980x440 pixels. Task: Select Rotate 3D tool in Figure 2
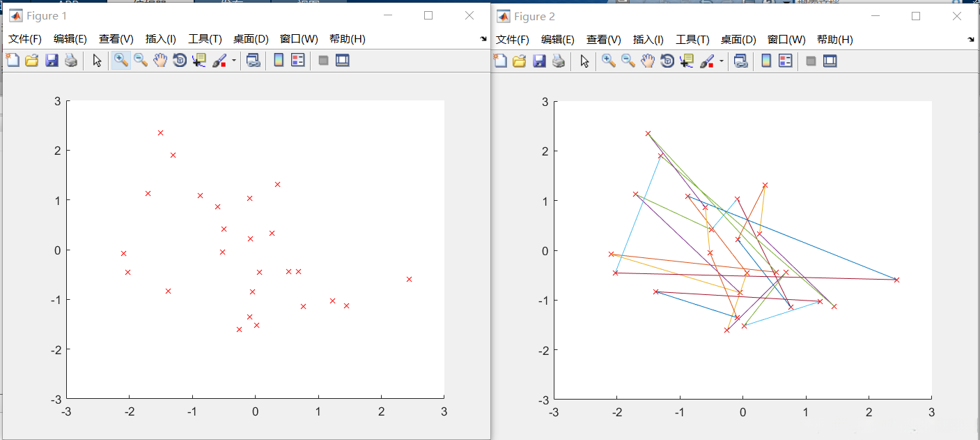pos(667,61)
